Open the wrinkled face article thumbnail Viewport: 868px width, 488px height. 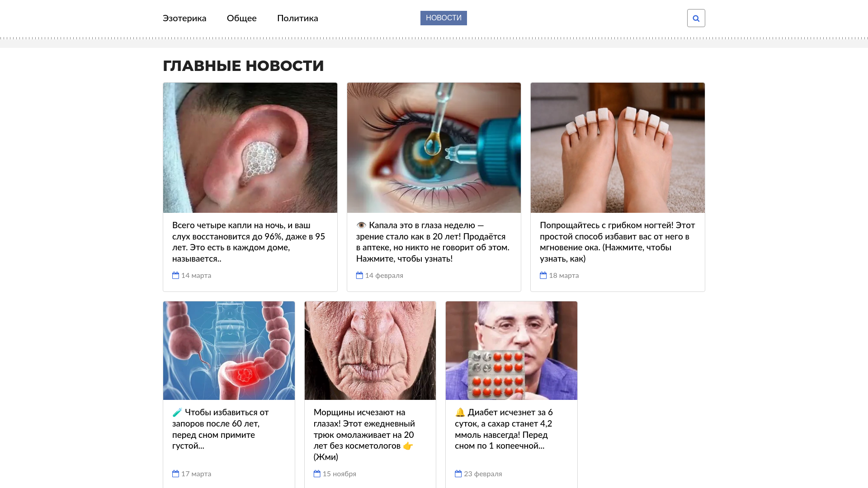[370, 351]
